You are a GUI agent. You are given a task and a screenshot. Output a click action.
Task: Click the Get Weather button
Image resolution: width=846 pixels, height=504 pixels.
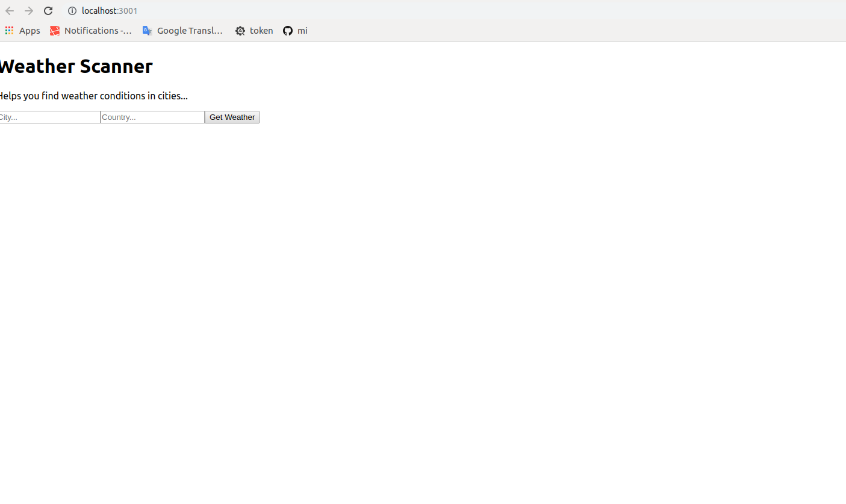coord(232,117)
